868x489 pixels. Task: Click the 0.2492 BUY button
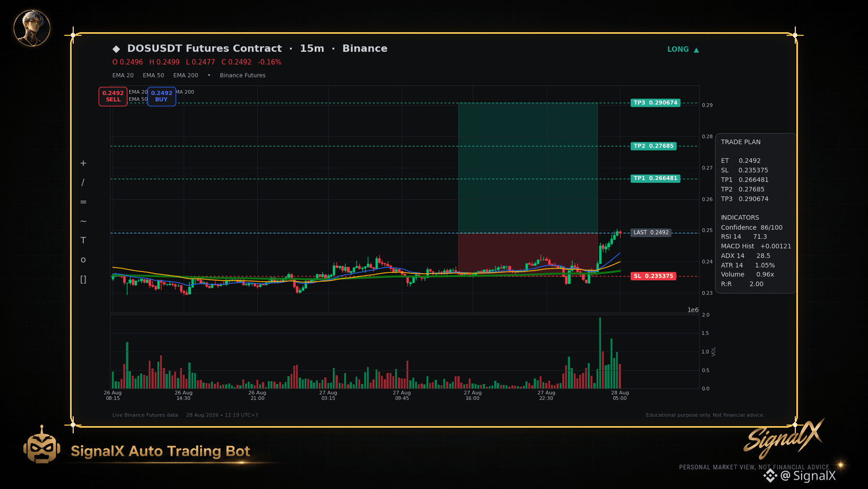click(x=161, y=96)
